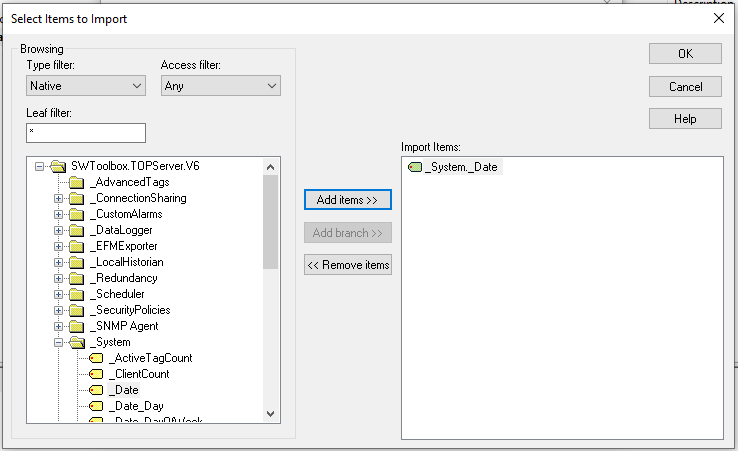The height and width of the screenshot is (451, 738).
Task: Open the Access filter dropdown
Action: pyautogui.click(x=221, y=86)
